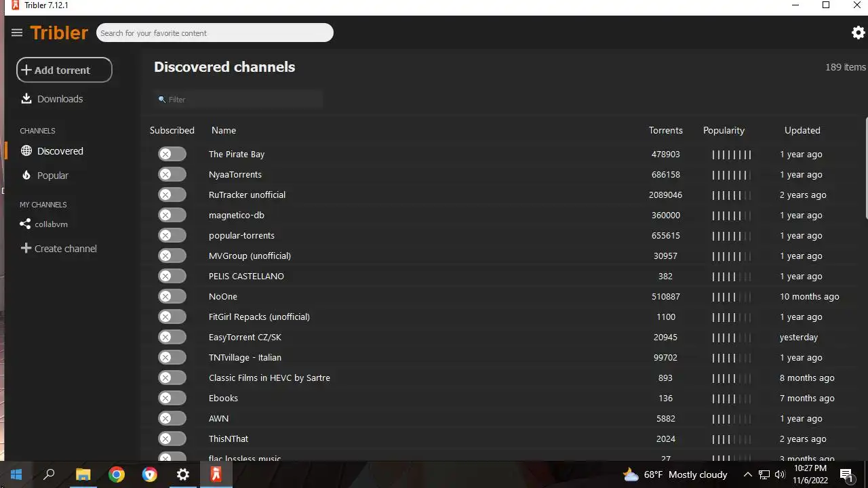
Task: Open notification center icon in taskbar
Action: tap(846, 474)
